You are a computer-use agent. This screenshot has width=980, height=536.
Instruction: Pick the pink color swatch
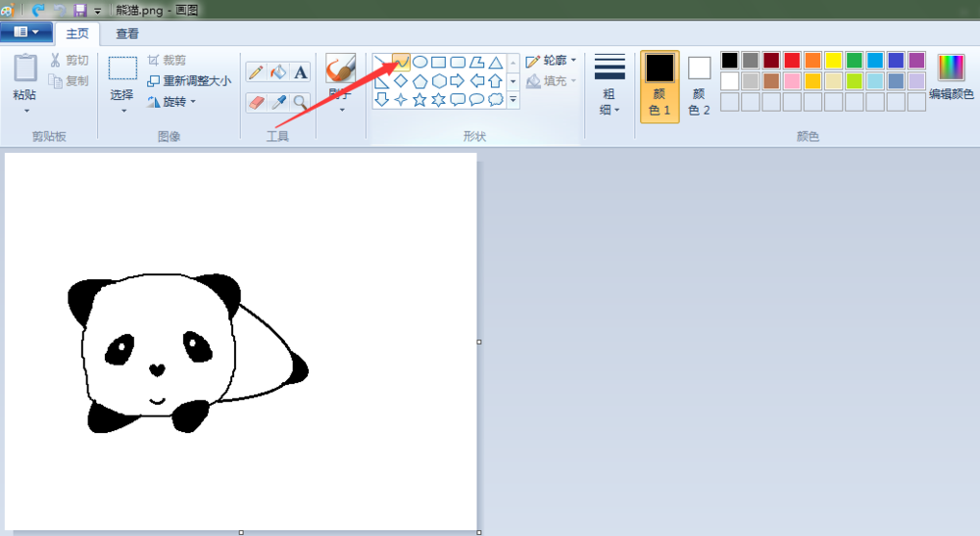click(x=792, y=80)
